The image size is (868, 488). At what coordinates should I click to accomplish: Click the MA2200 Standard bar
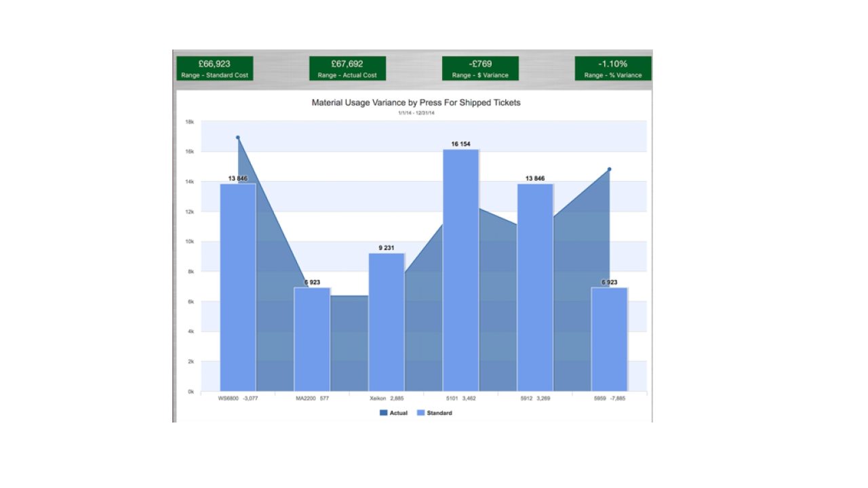click(312, 339)
